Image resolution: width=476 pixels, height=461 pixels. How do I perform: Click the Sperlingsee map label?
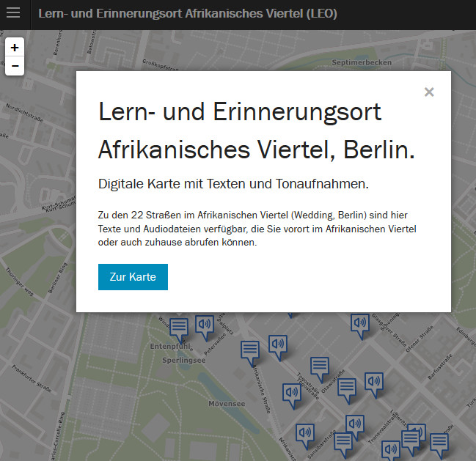(x=183, y=361)
